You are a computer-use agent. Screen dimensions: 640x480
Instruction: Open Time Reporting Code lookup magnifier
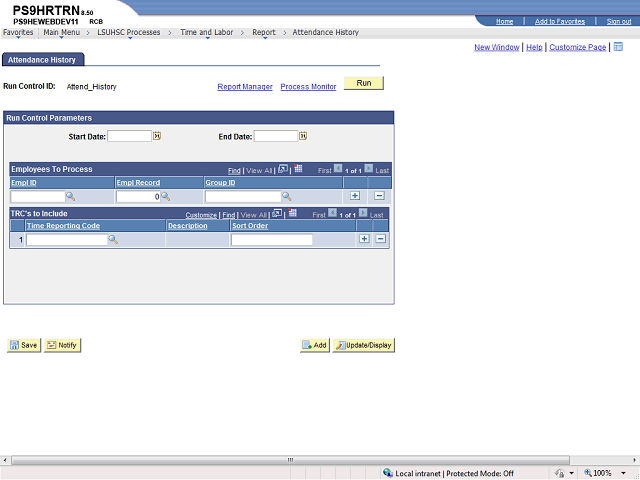pyautogui.click(x=113, y=240)
